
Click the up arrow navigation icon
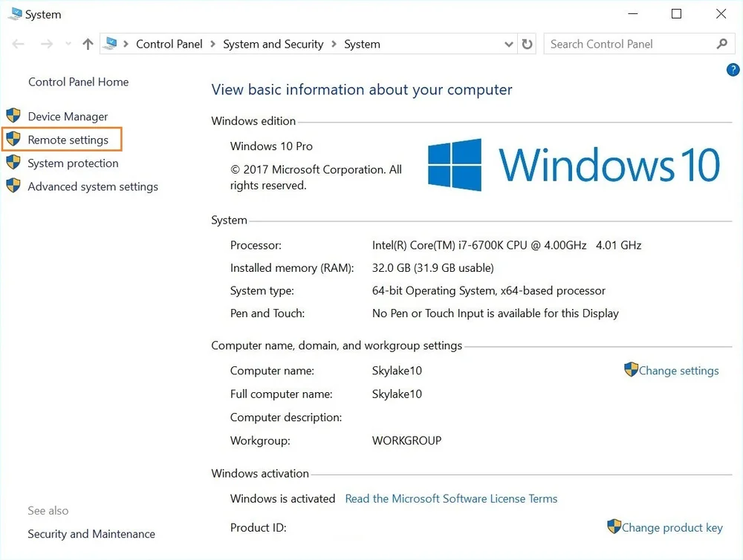click(x=87, y=44)
